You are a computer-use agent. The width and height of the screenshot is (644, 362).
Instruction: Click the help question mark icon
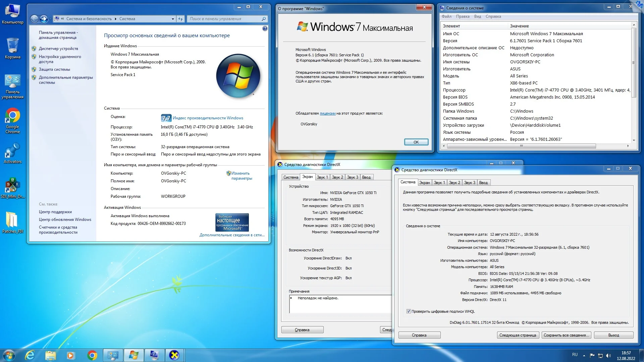click(x=265, y=28)
